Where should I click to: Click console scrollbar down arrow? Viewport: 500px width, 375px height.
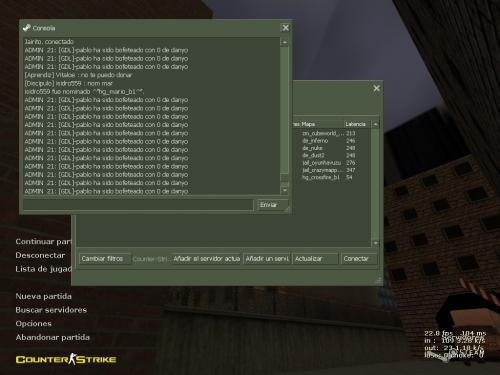pyautogui.click(x=285, y=190)
